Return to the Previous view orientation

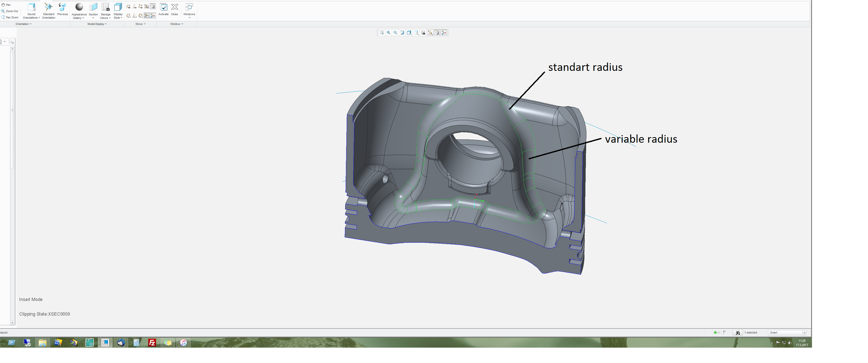[x=62, y=9]
